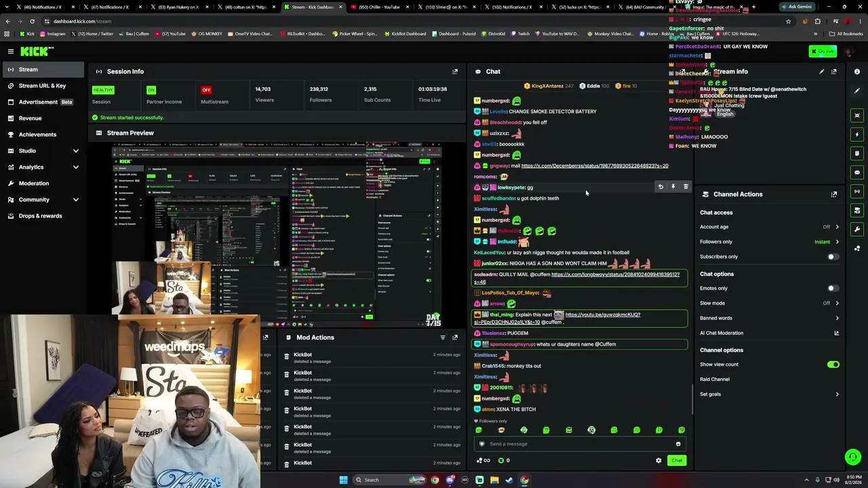The width and height of the screenshot is (868, 488).
Task: Open the Mod Actions filter icon
Action: tap(443, 338)
